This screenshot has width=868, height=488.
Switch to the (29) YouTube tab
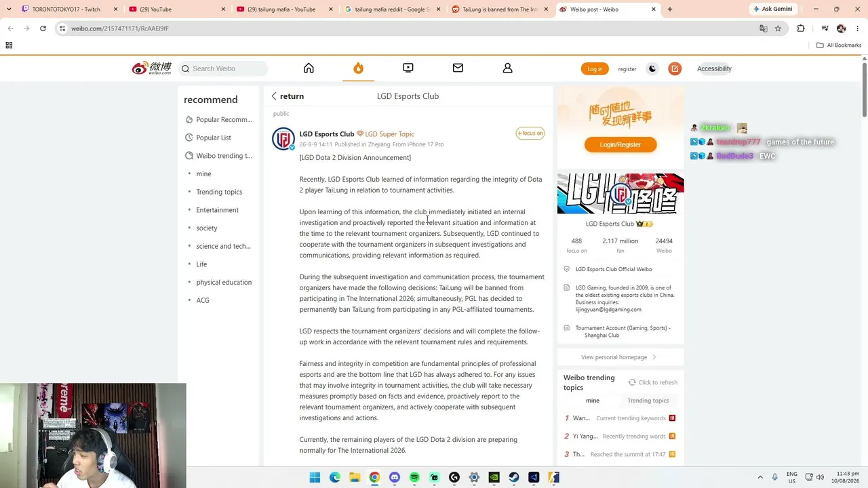pyautogui.click(x=177, y=9)
